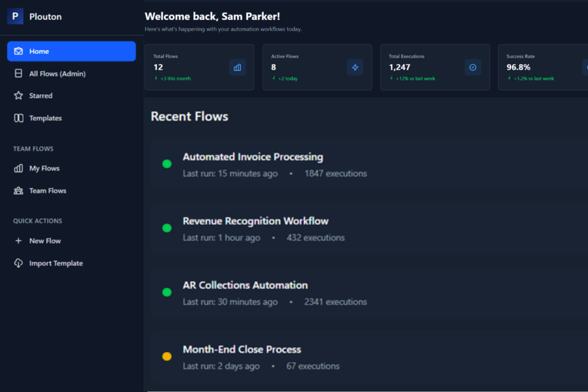Screen dimensions: 588x392
Task: Click the Total Flows bar chart icon
Action: (x=237, y=68)
